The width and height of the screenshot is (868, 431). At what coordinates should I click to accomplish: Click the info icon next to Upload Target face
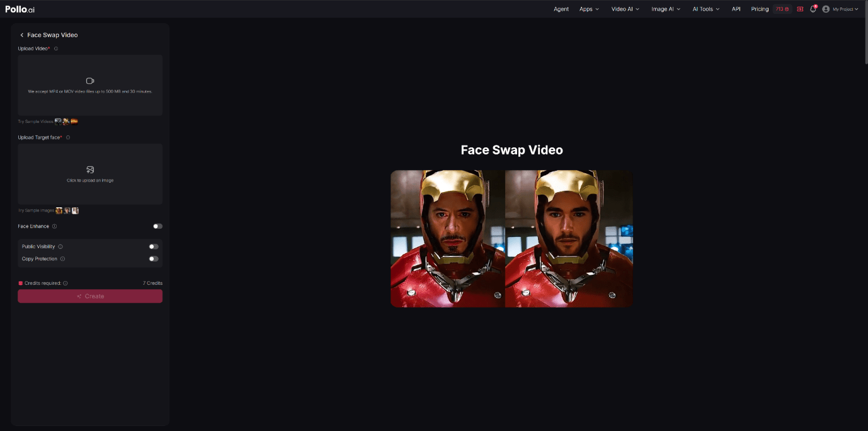click(x=68, y=137)
